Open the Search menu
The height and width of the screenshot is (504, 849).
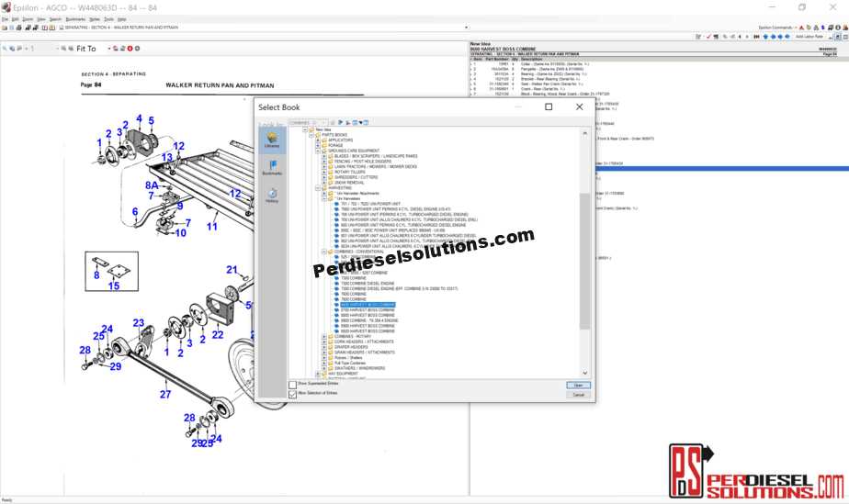click(x=55, y=19)
